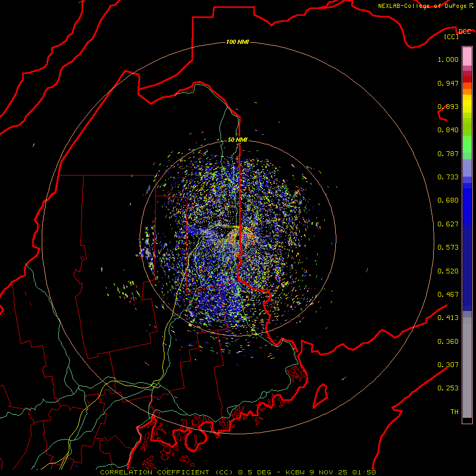This screenshot has width=476, height=476.
Task: Click the DCC label above the color bar
Action: point(464,31)
